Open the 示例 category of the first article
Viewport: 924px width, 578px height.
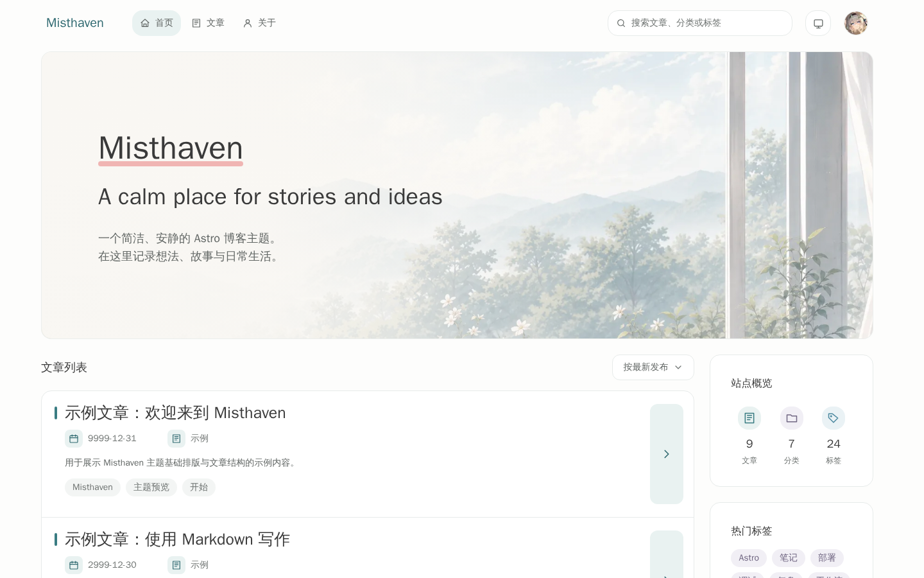click(200, 439)
